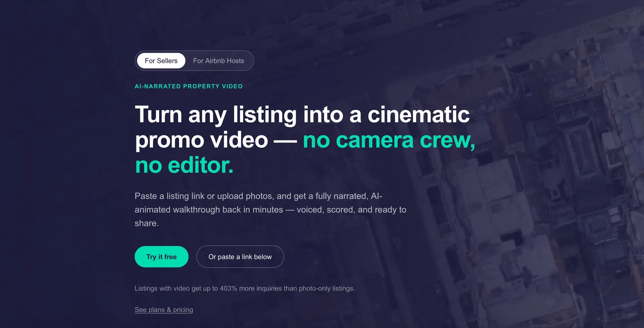Image resolution: width=644 pixels, height=328 pixels.
Task: Click the paragraph starting 'Paste a listing link'
Action: (x=270, y=209)
